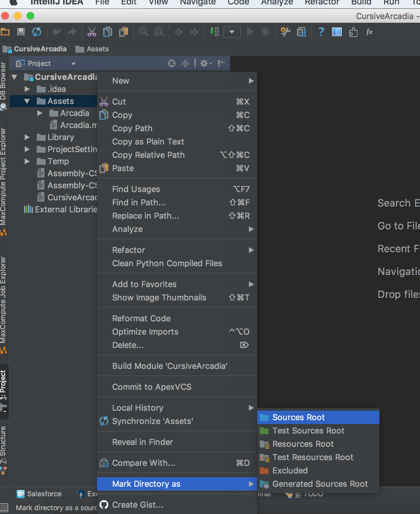The image size is (420, 514).
Task: Hide the Project tool window
Action: pyautogui.click(x=222, y=64)
